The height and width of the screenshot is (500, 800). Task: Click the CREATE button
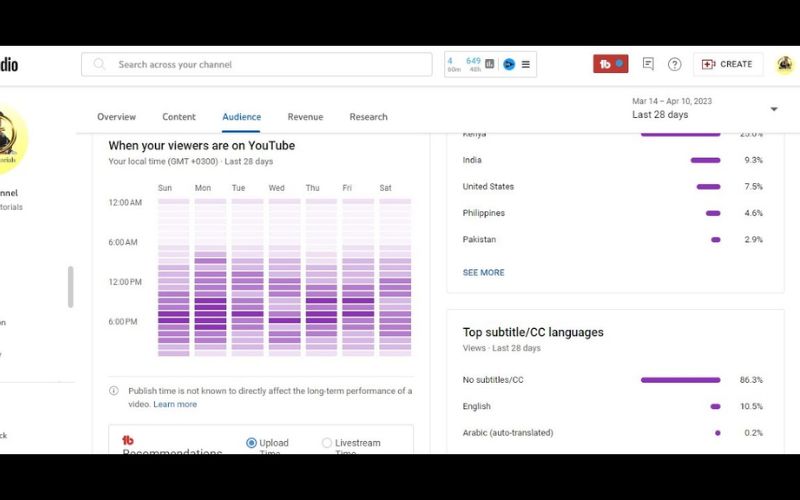tap(728, 64)
